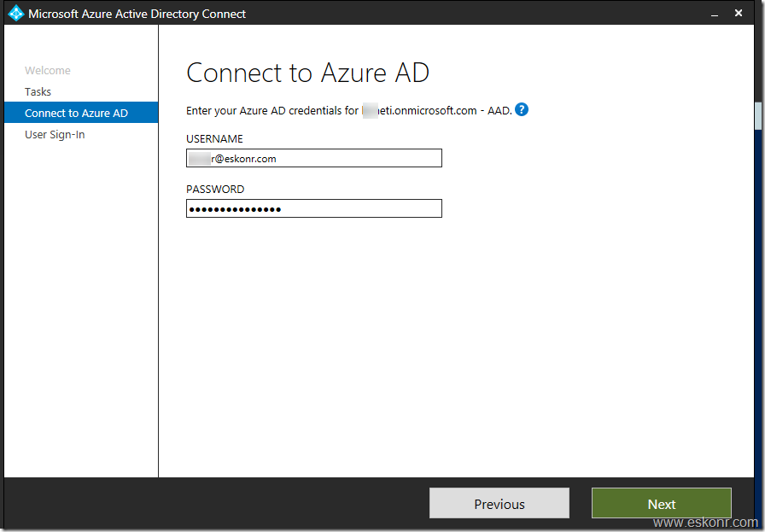Image resolution: width=765 pixels, height=532 pixels.
Task: Select the Tasks step in the sidebar
Action: [38, 91]
